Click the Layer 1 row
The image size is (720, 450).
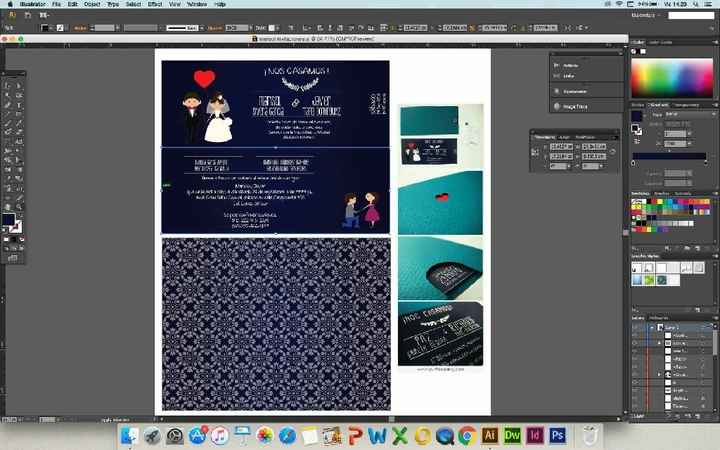[x=675, y=328]
